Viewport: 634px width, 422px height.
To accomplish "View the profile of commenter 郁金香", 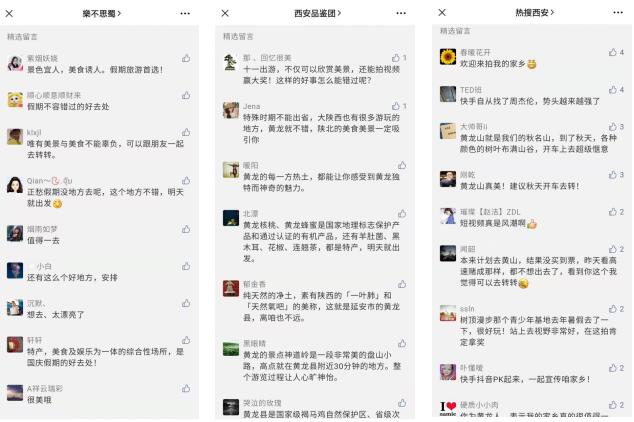I will 231,289.
